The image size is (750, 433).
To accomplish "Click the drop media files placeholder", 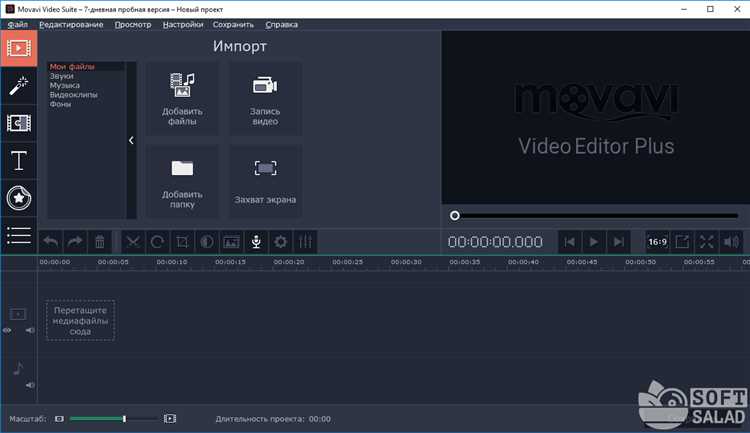I will [80, 321].
